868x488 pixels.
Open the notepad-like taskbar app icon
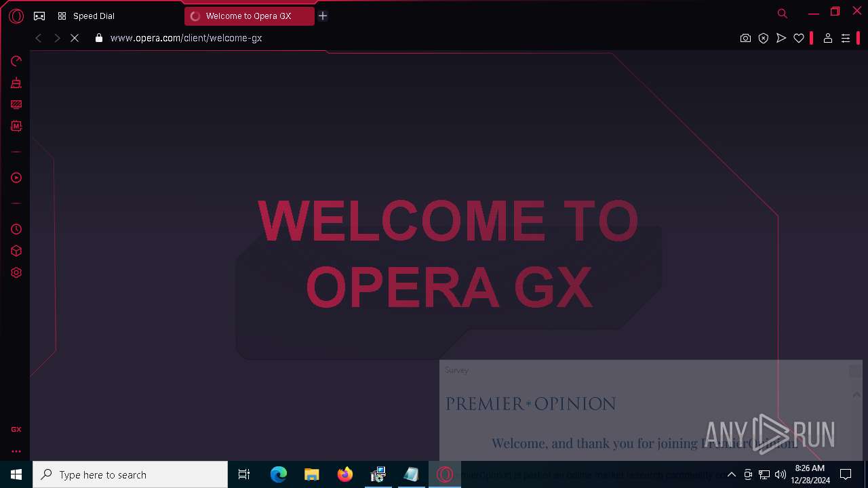(412, 474)
